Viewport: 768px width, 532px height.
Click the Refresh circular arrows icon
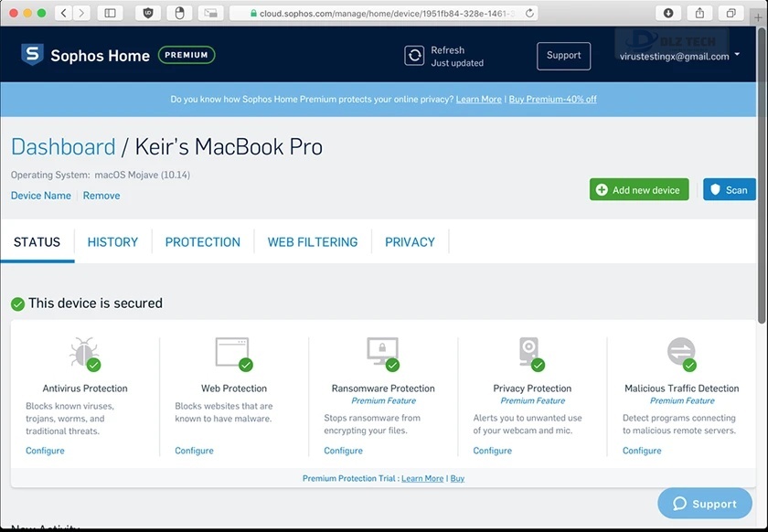(x=414, y=56)
